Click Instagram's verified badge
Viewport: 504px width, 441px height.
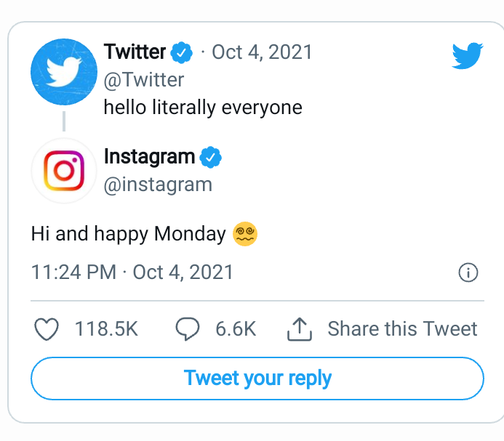210,157
